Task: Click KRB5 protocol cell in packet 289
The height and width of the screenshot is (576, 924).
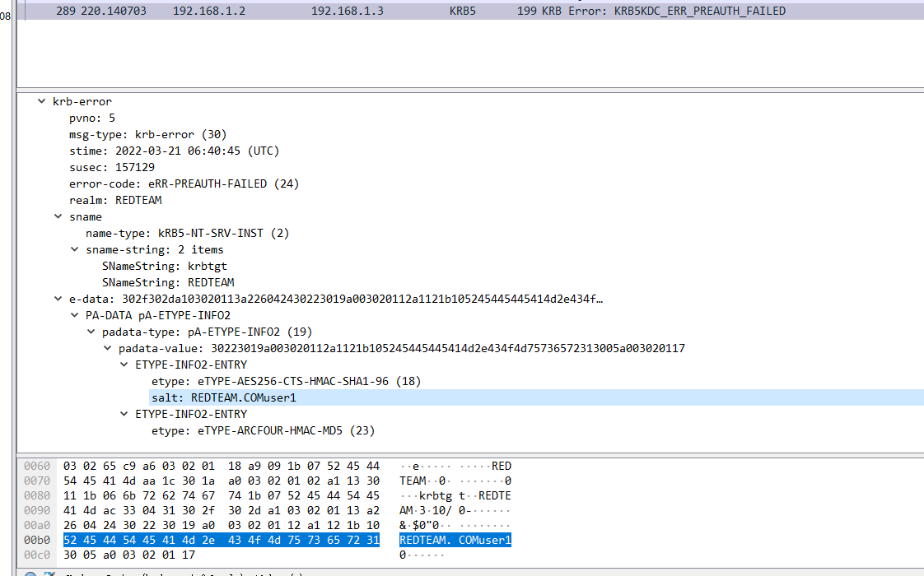Action: coord(463,12)
